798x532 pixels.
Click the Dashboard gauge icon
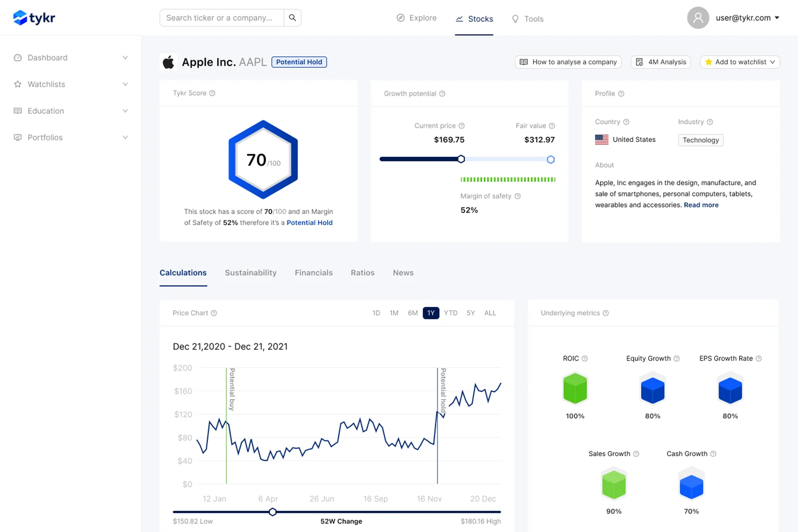pyautogui.click(x=18, y=58)
